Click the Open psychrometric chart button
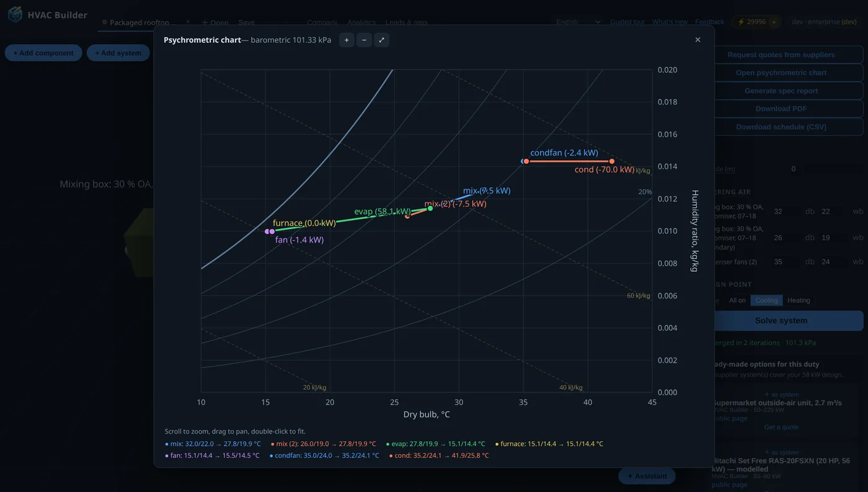 pos(781,73)
